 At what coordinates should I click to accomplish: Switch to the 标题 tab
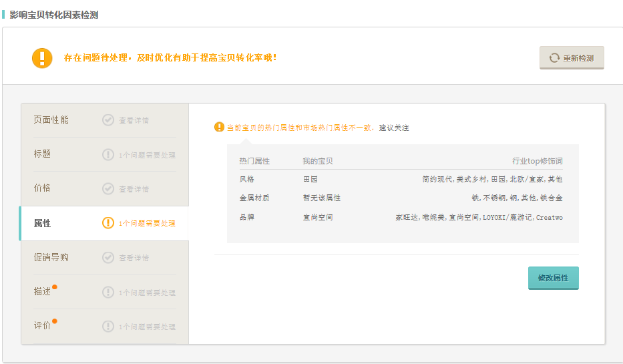43,154
